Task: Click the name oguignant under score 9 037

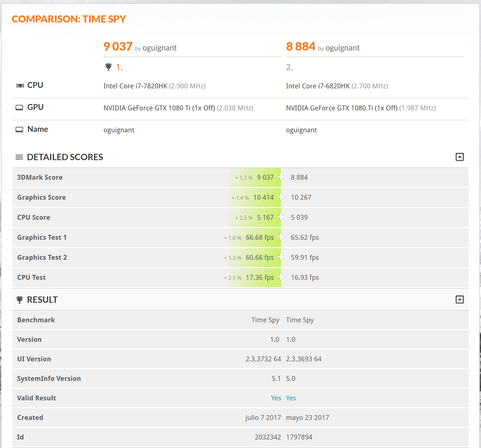Action: pos(119,130)
